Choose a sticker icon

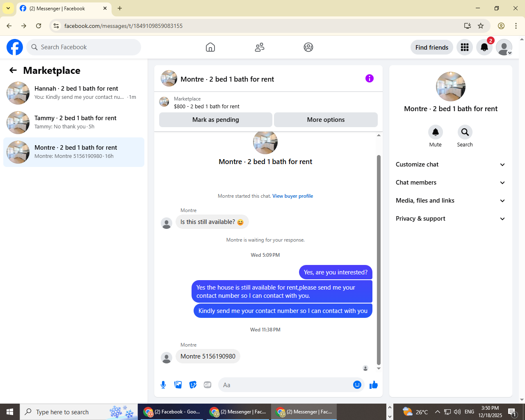193,385
